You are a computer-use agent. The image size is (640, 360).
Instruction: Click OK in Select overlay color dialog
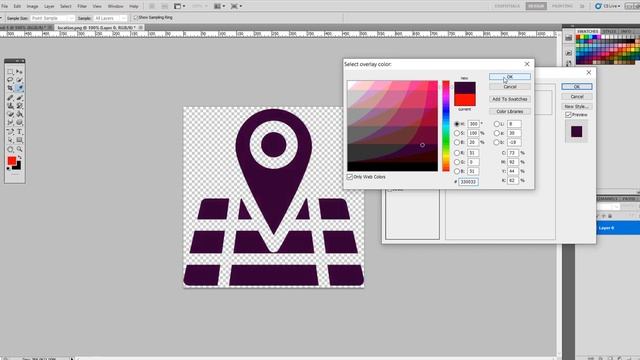point(510,77)
